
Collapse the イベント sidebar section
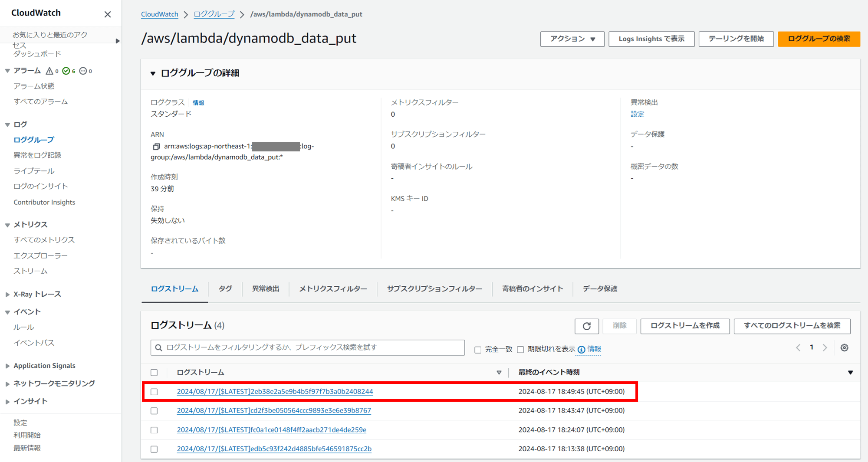pyautogui.click(x=7, y=312)
